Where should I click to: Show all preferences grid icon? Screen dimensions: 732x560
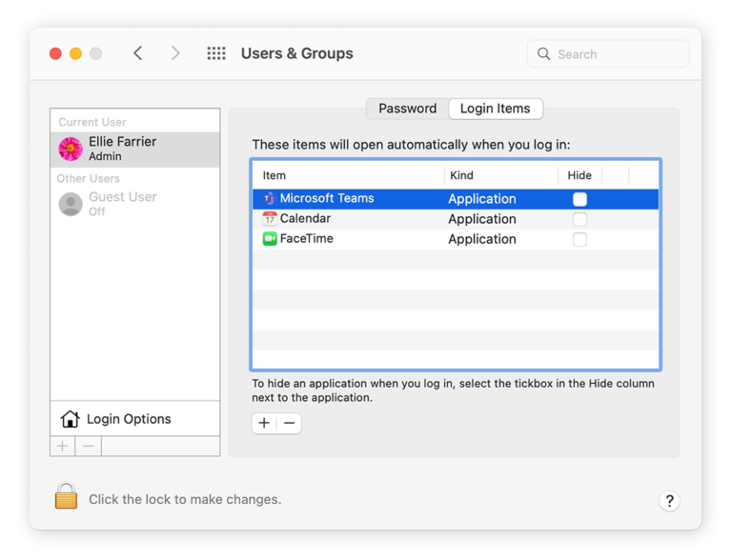click(x=216, y=53)
